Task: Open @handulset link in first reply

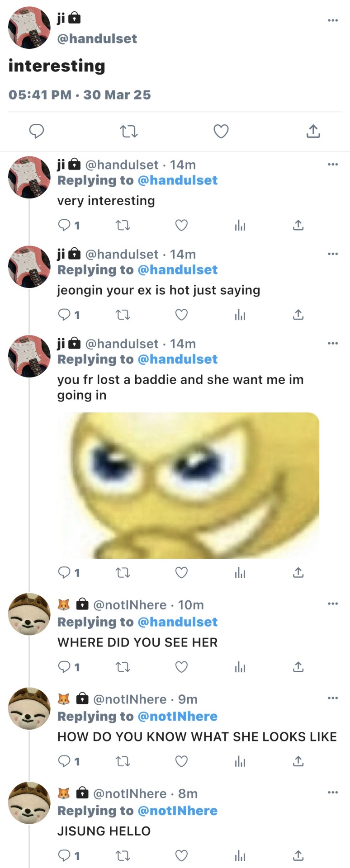Action: coord(177,180)
